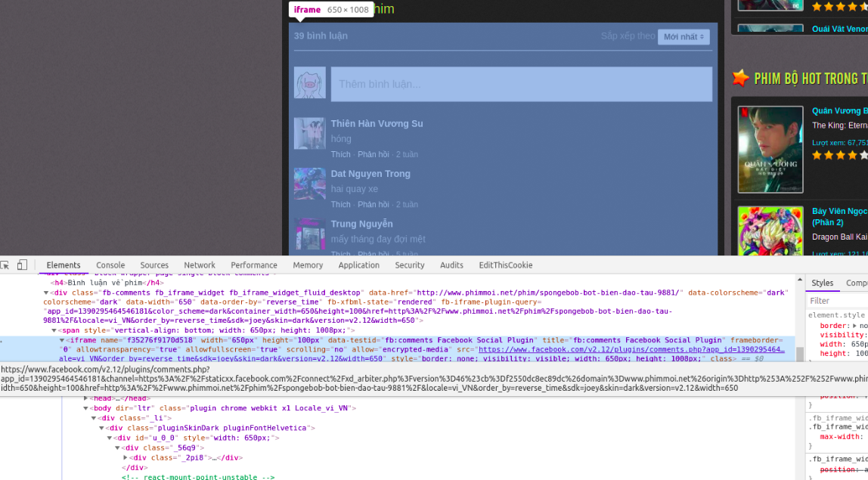Screen dimensions: 868x480
Task: Collapse the span vertical-align node
Action: (x=54, y=330)
